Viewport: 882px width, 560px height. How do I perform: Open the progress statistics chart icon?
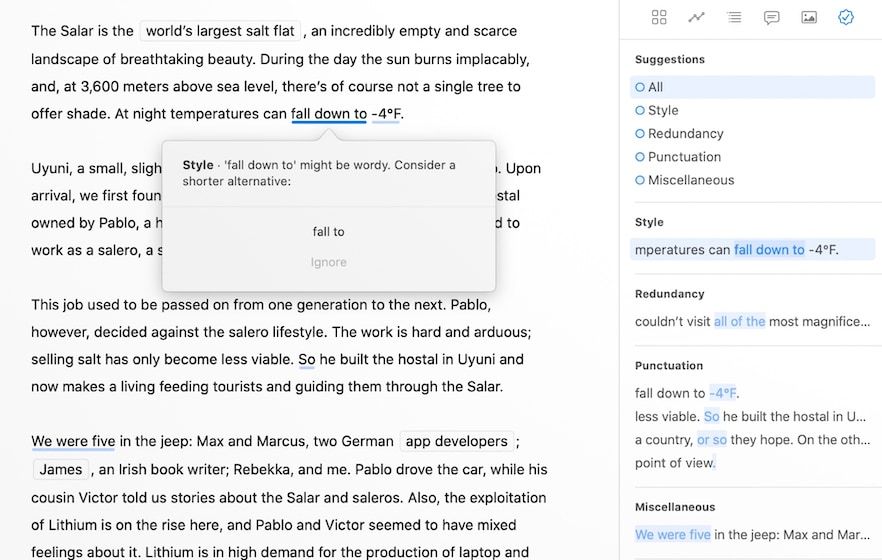tap(696, 17)
